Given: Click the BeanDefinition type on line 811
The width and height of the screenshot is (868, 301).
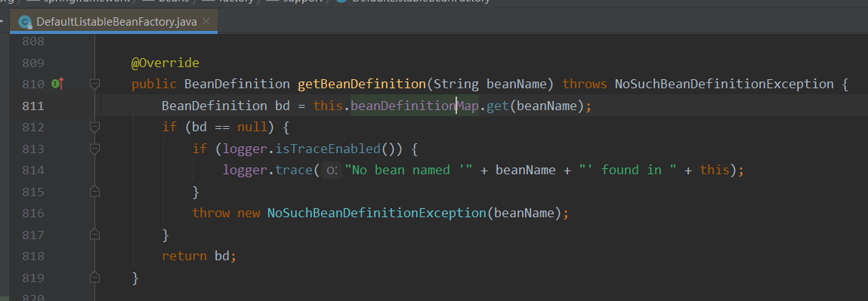Looking at the screenshot, I should coord(215,106).
